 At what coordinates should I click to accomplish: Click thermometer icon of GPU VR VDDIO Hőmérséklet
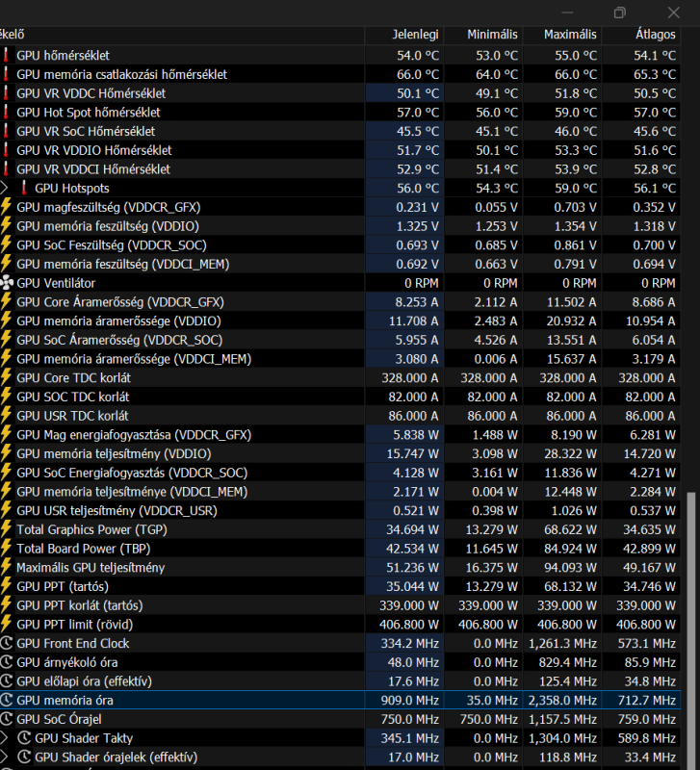click(6, 150)
